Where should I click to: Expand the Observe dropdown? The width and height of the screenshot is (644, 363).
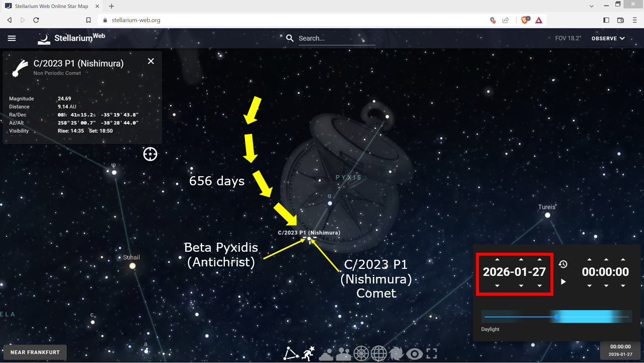click(608, 38)
